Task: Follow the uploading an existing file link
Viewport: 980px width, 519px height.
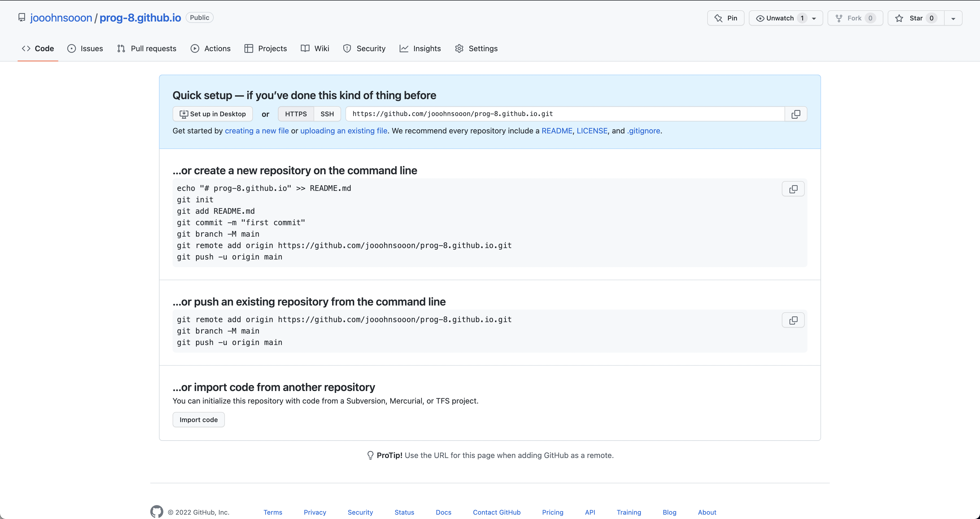Action: (344, 130)
